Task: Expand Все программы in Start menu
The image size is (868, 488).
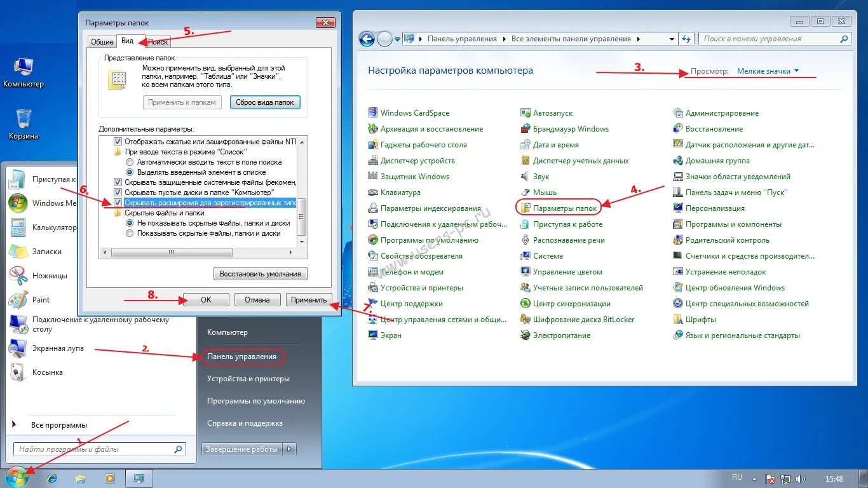Action: [x=58, y=425]
